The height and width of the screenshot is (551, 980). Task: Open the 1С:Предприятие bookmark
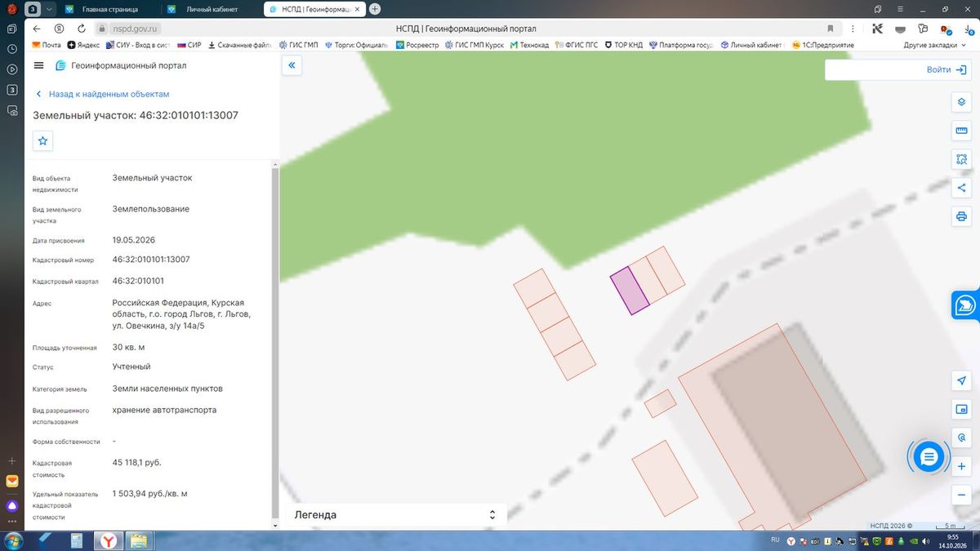pos(822,45)
